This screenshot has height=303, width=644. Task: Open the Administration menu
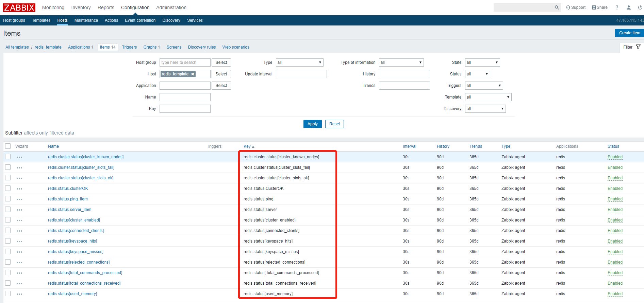(x=171, y=7)
